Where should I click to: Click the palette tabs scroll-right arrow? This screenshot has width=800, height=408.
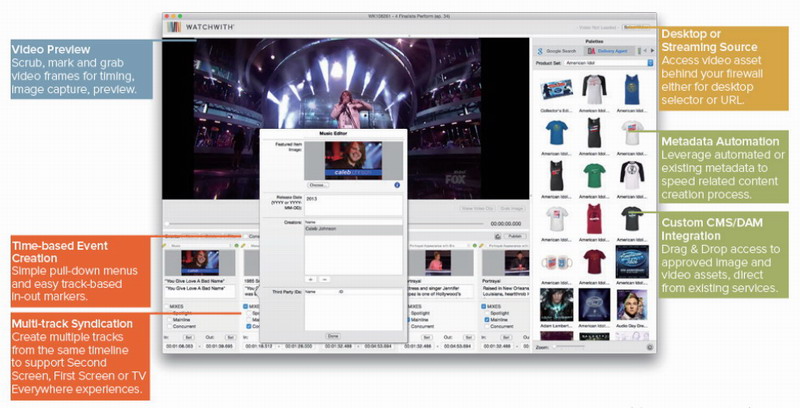pyautogui.click(x=652, y=51)
